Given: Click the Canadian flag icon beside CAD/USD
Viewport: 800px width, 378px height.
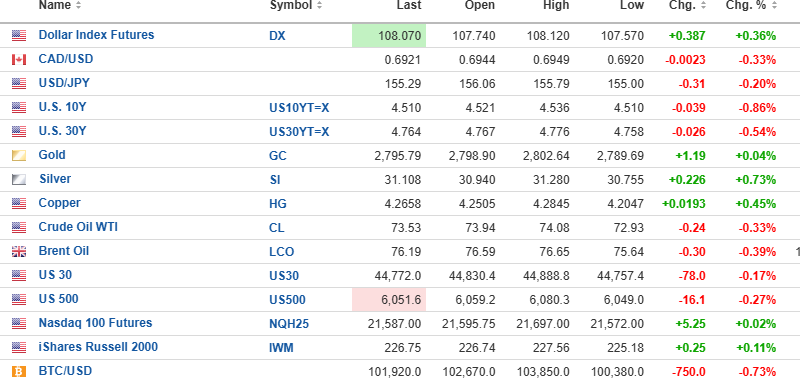Looking at the screenshot, I should (19, 60).
